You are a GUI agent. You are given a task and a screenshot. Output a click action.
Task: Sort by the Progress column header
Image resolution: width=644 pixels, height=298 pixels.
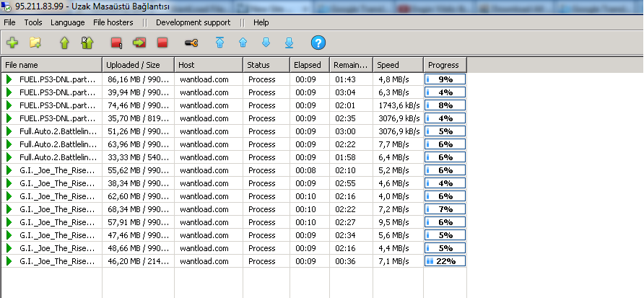point(445,65)
